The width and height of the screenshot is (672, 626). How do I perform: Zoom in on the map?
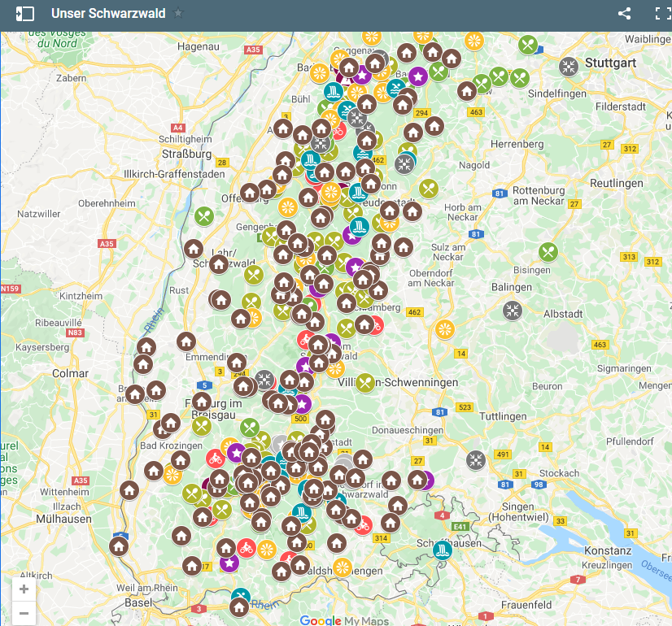coord(24,589)
